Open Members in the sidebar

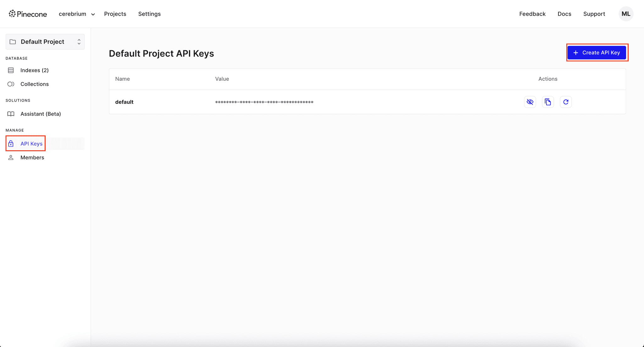[32, 157]
